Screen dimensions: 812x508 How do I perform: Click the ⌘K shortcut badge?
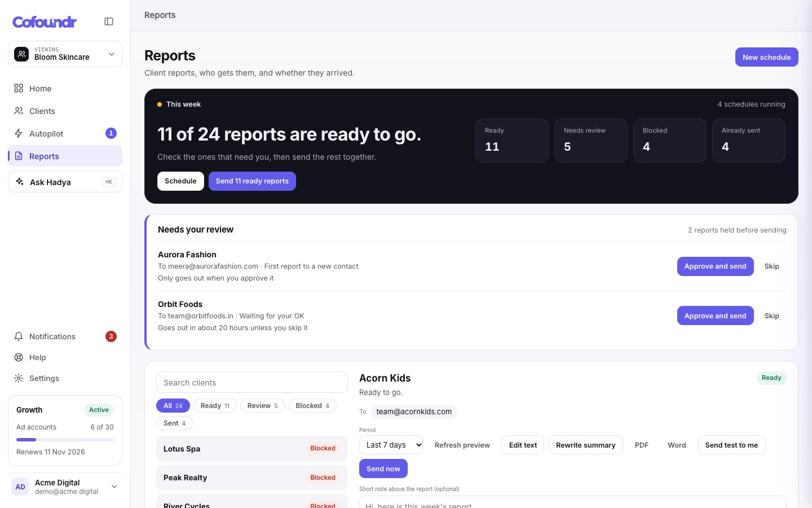109,182
